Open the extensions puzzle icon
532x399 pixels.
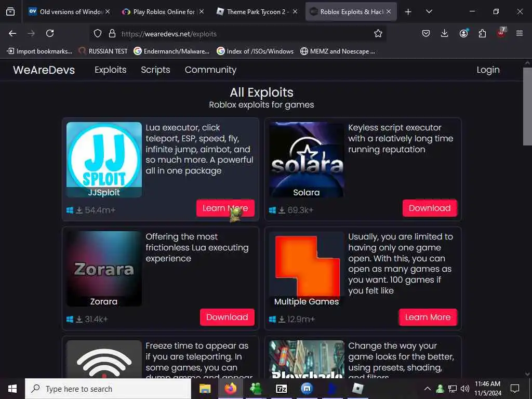pyautogui.click(x=482, y=33)
